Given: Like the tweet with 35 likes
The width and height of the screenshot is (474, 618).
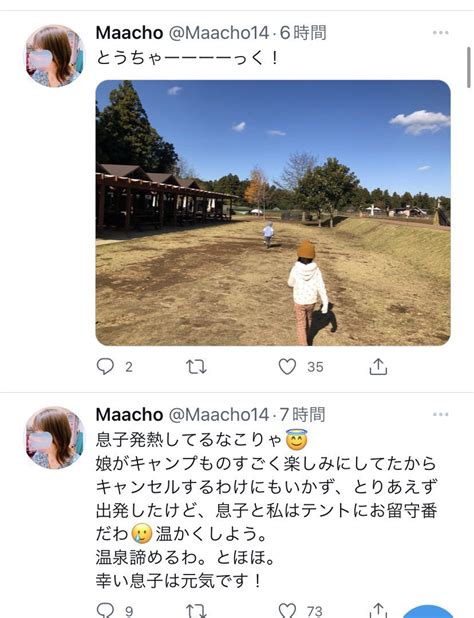Looking at the screenshot, I should [287, 367].
